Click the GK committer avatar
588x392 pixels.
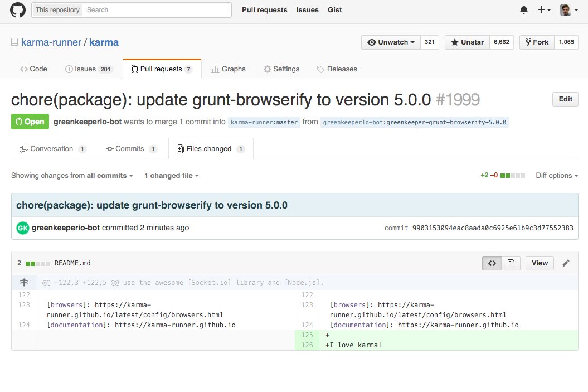[22, 228]
